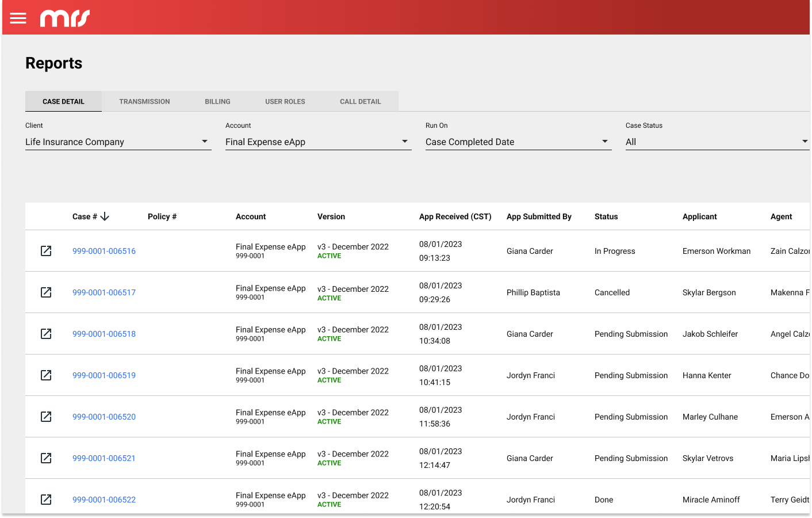
Task: Open case link 999-0001-006516
Action: [104, 251]
